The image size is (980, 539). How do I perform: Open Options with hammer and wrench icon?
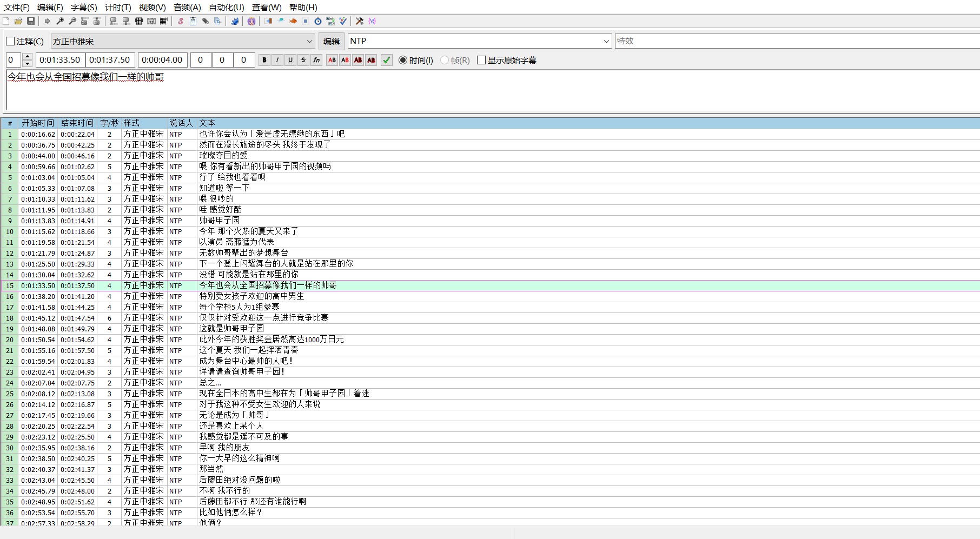pos(359,21)
